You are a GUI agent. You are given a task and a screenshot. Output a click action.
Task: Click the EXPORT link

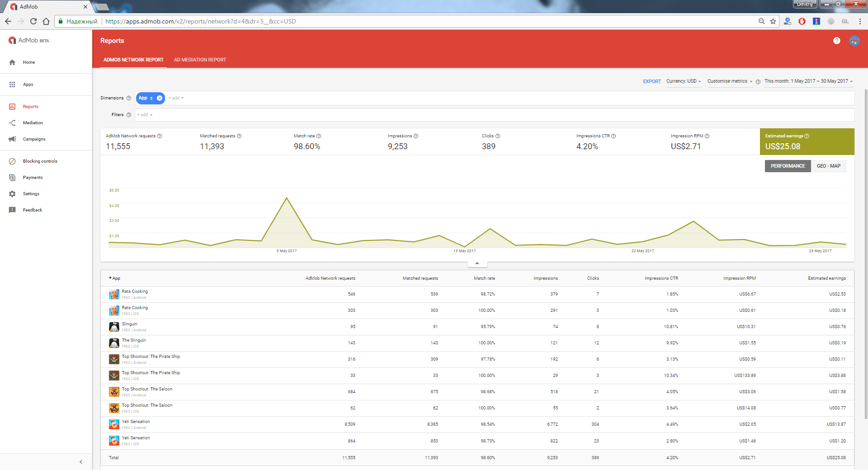pos(652,82)
